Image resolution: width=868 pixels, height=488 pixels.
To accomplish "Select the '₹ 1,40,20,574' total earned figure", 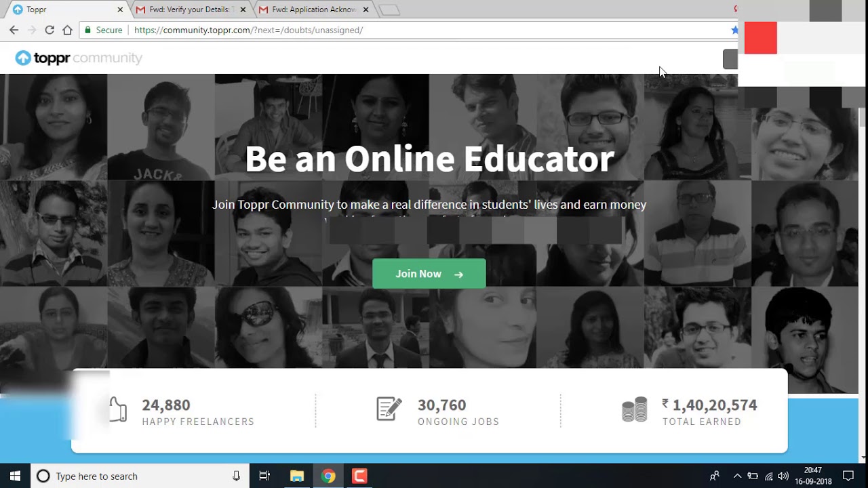I will [709, 405].
